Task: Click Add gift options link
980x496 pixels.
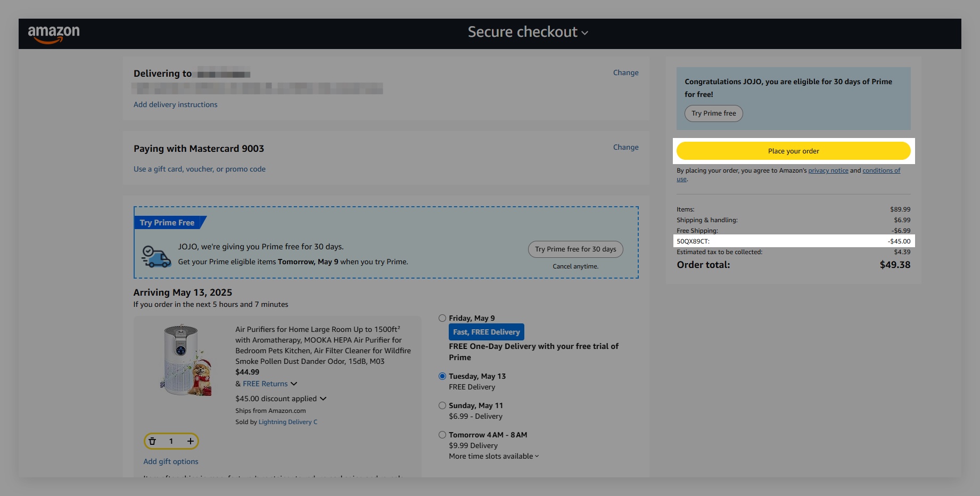Action: [171, 461]
